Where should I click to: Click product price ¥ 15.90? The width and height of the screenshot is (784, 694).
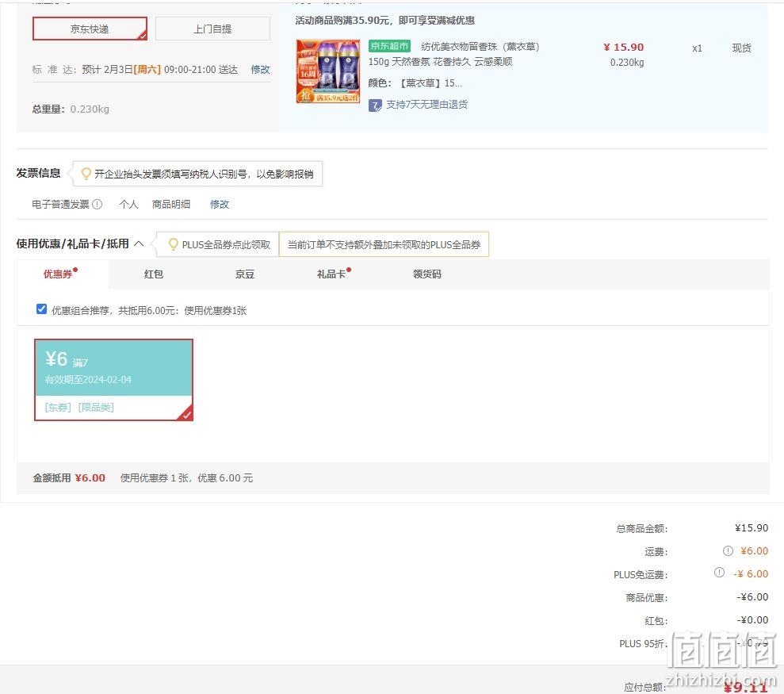click(624, 47)
